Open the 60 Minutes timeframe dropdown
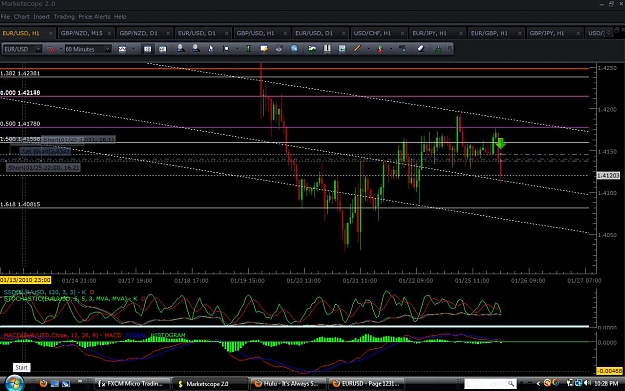The image size is (625, 391). (107, 49)
